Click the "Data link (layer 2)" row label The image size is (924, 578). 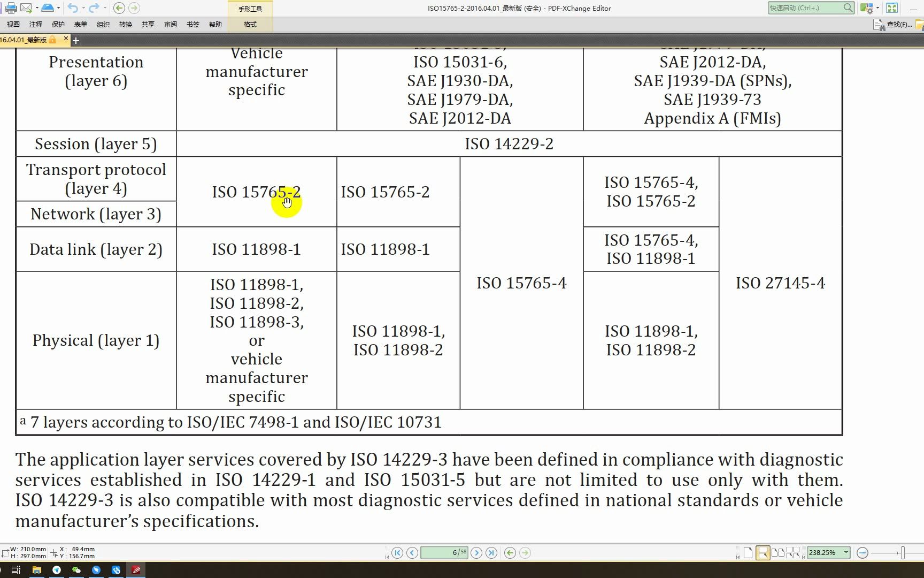point(96,249)
